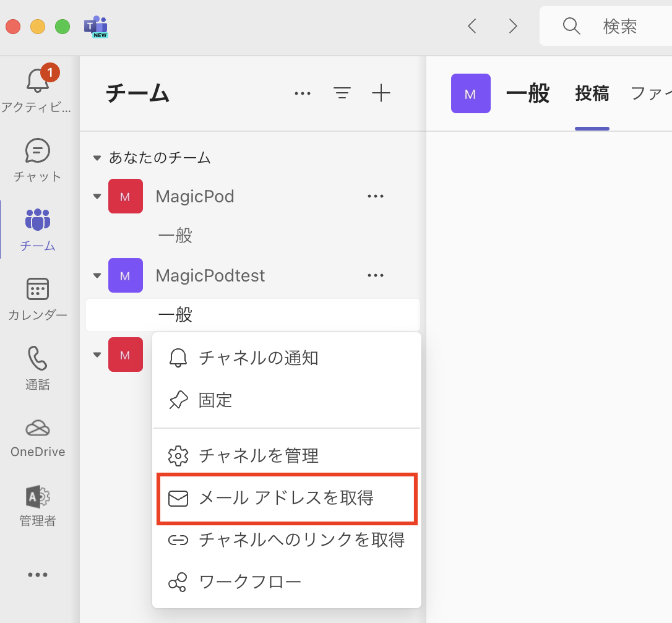Open Calls phone icon
The height and width of the screenshot is (623, 672).
[38, 358]
